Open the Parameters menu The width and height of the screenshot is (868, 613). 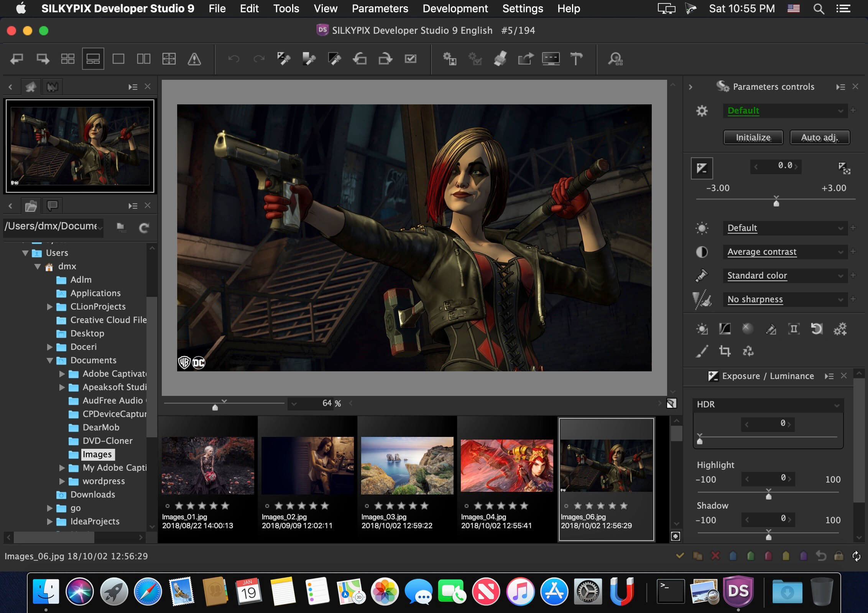point(380,8)
